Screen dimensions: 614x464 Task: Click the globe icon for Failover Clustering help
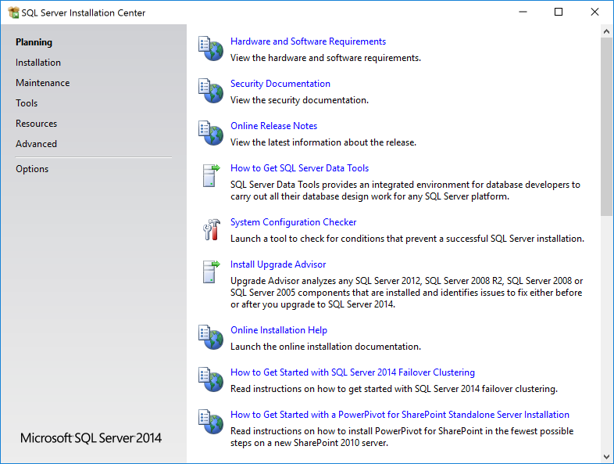point(211,380)
